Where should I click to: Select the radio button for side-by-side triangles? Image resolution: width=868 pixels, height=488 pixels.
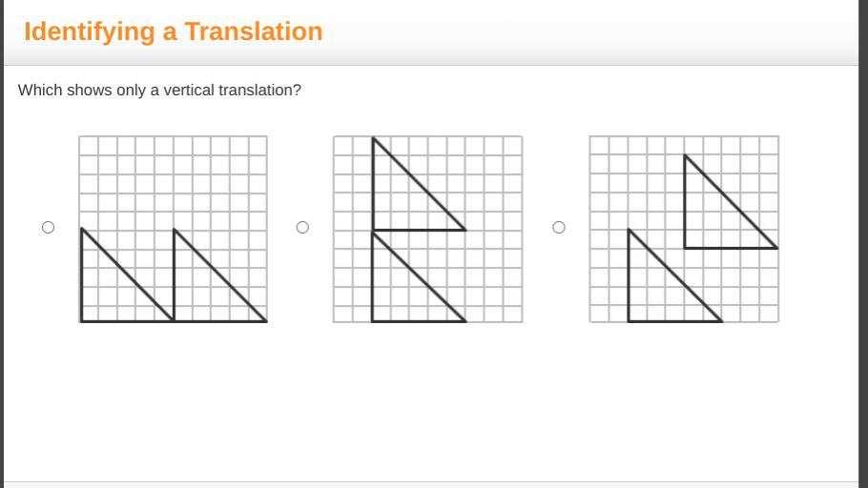pyautogui.click(x=49, y=227)
